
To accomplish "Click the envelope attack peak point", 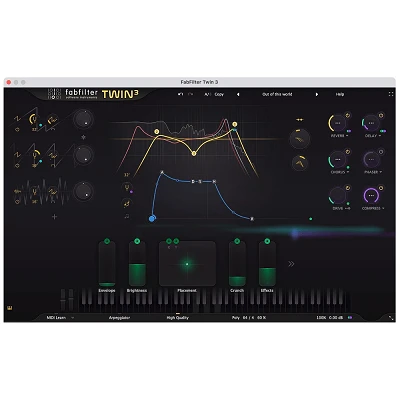I will (162, 172).
